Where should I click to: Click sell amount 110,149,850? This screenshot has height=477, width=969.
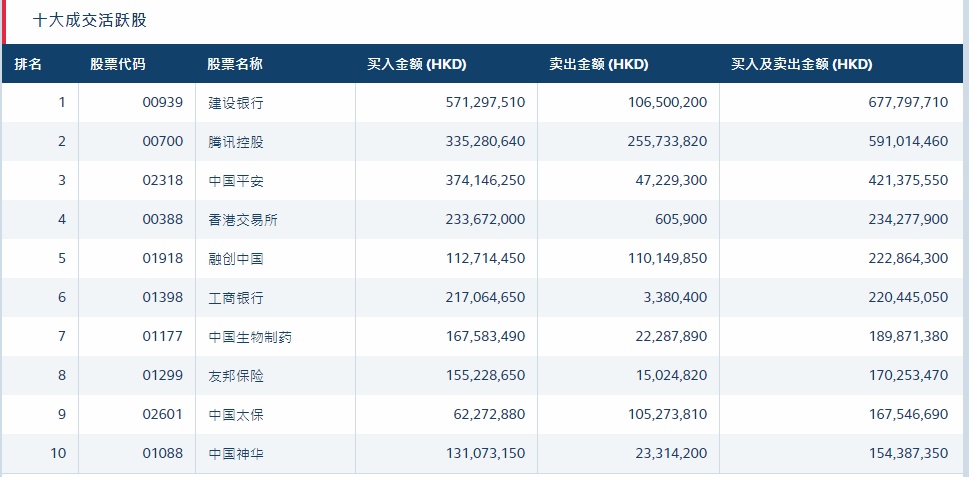[667, 258]
